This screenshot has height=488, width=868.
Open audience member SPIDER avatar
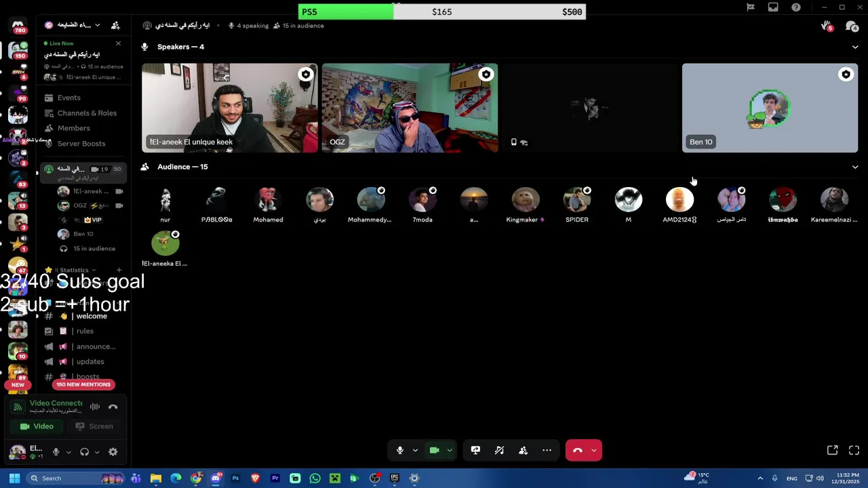pos(577,200)
